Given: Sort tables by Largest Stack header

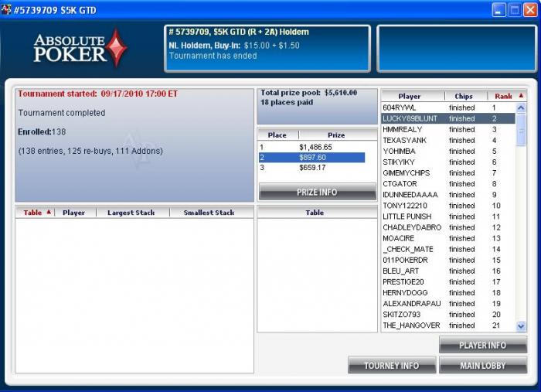Looking at the screenshot, I should [132, 213].
